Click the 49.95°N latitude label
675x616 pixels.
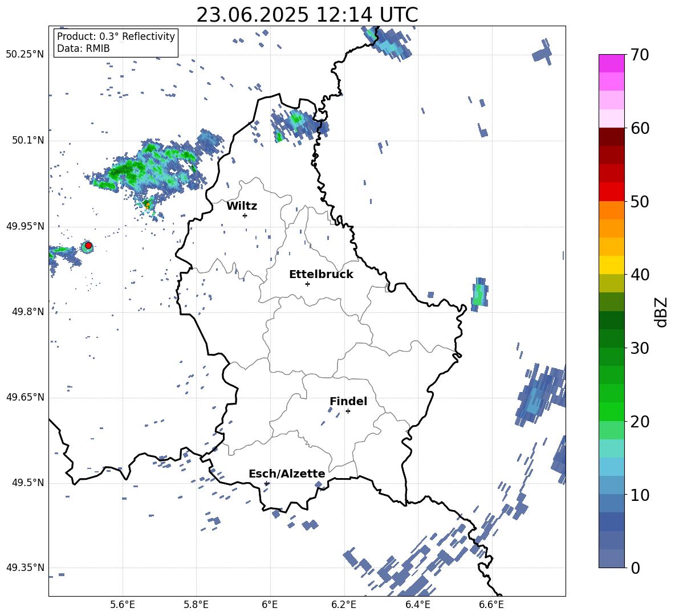point(25,226)
